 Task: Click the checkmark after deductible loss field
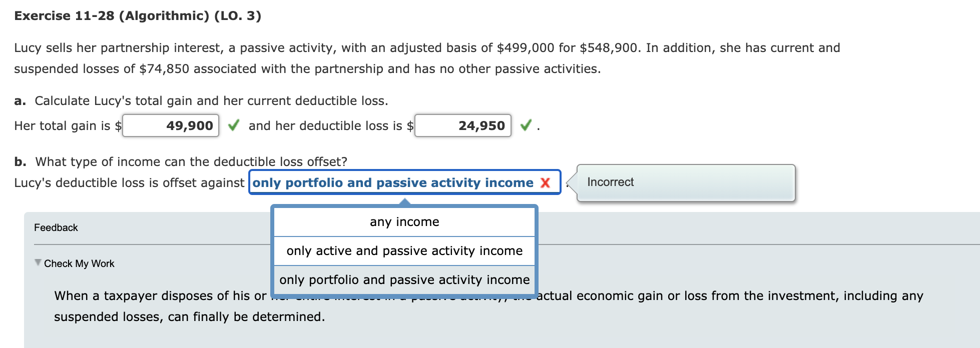pos(526,125)
